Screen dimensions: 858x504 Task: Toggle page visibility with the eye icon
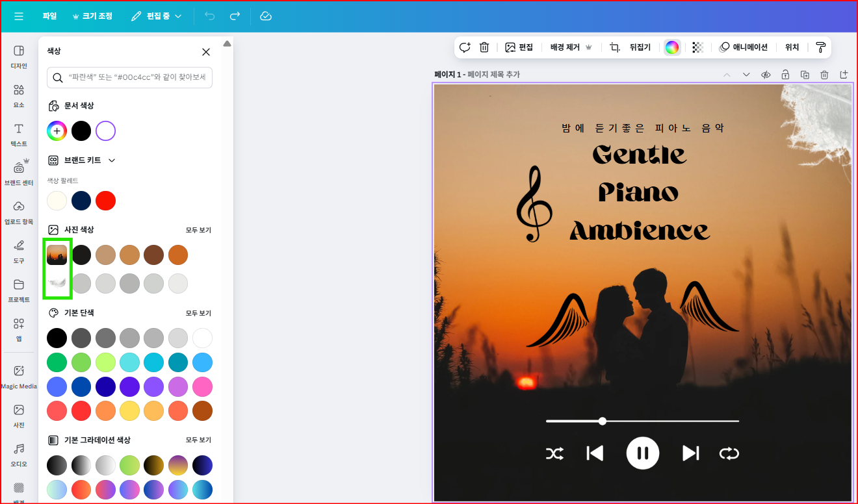765,75
